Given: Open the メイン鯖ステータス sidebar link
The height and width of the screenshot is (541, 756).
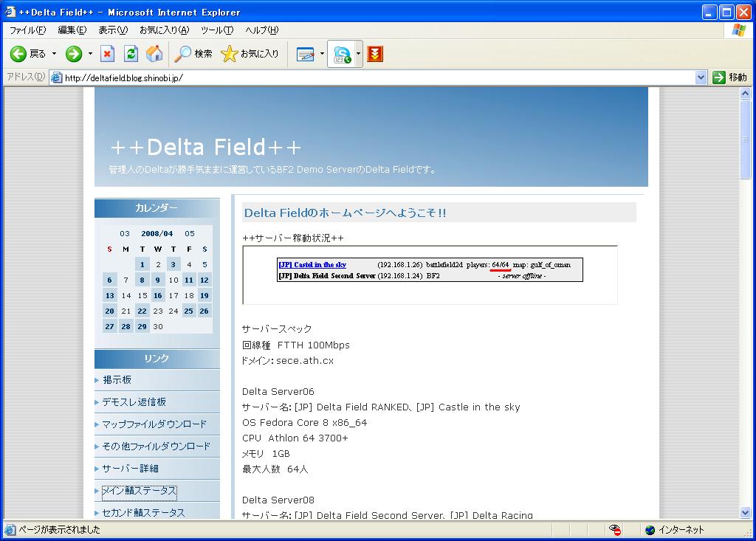Looking at the screenshot, I should coord(140,491).
